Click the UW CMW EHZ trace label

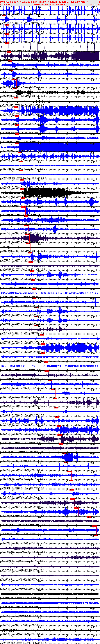click(23, 543)
